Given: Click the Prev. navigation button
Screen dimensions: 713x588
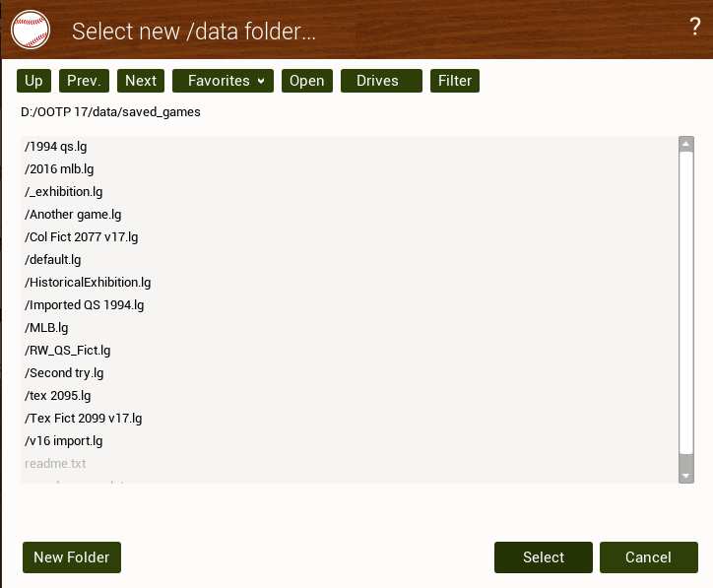Looking at the screenshot, I should (x=84, y=81).
